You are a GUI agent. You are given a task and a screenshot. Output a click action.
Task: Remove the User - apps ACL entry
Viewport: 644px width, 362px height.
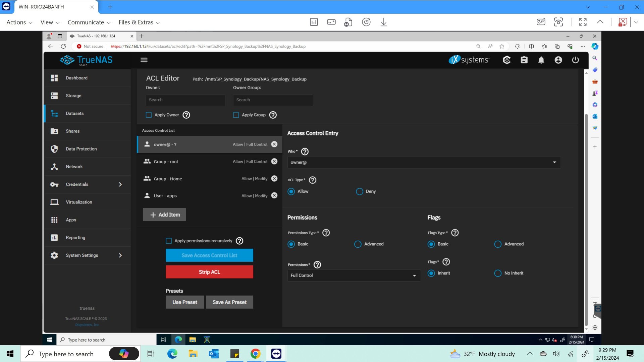point(274,196)
